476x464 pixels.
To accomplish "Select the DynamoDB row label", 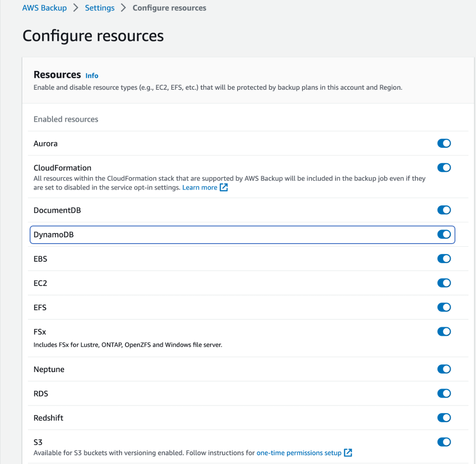I will (53, 235).
